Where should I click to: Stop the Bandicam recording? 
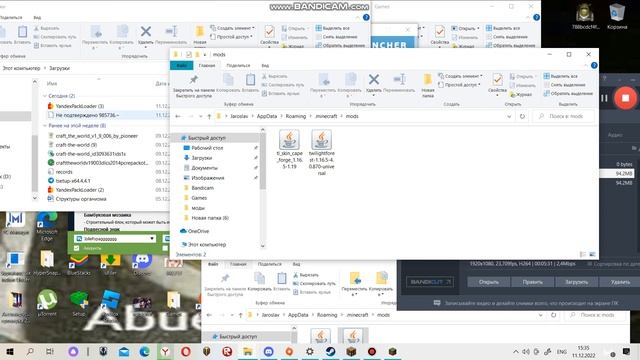click(x=625, y=98)
